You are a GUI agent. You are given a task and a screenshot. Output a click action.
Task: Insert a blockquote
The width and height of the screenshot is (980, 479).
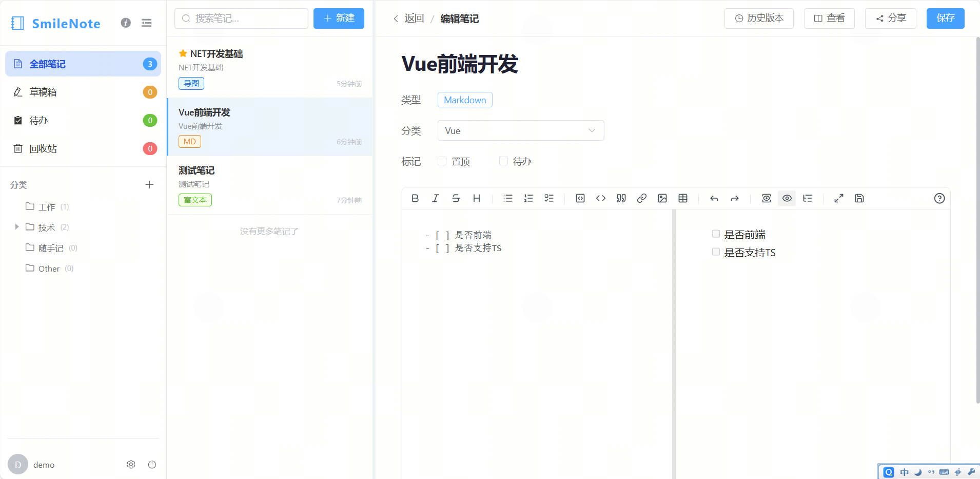tap(621, 198)
